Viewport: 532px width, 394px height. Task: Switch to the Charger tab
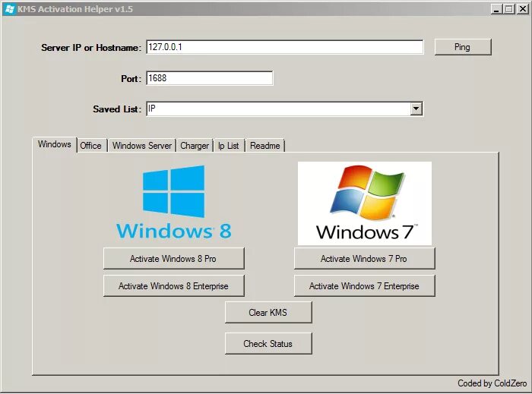pyautogui.click(x=195, y=146)
